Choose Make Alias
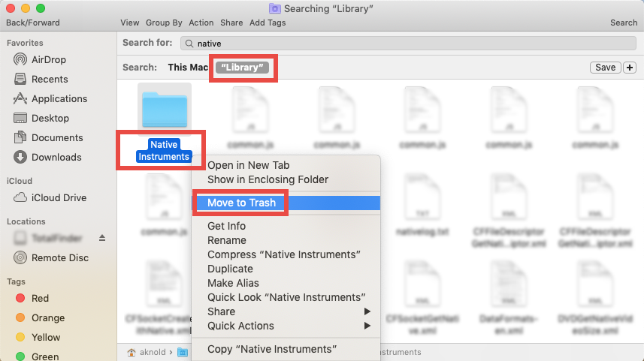 [233, 284]
